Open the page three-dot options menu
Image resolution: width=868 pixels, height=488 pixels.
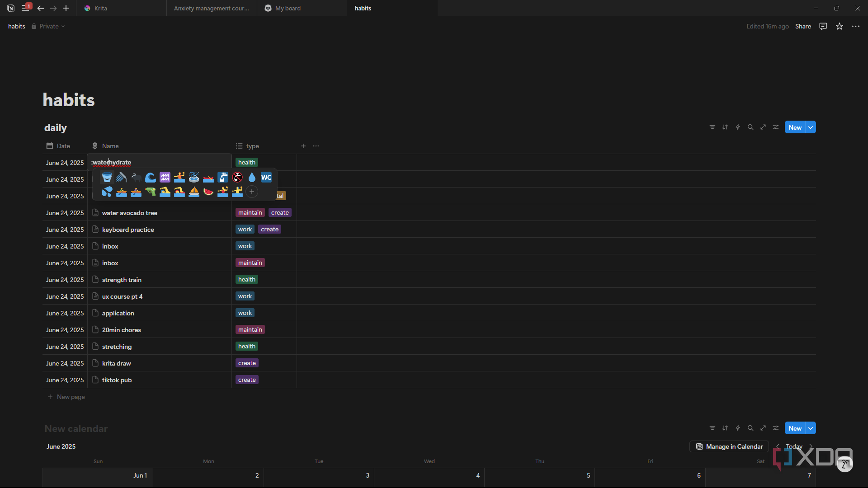[x=856, y=26]
